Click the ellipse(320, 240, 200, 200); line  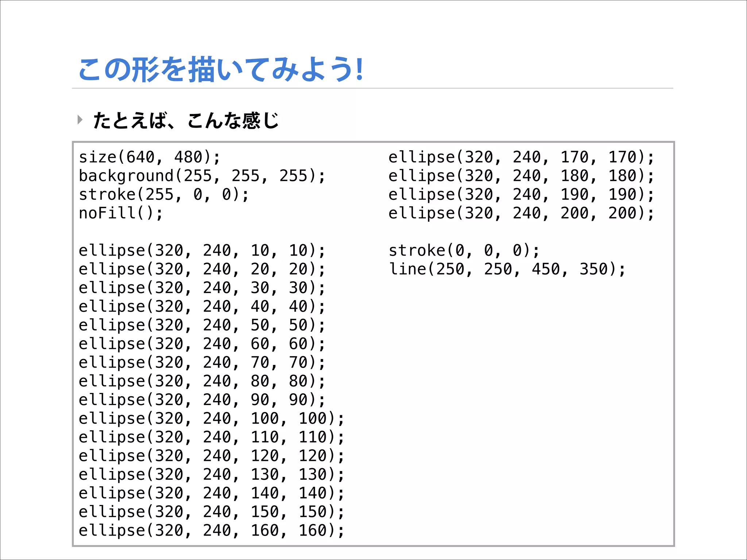(x=521, y=213)
